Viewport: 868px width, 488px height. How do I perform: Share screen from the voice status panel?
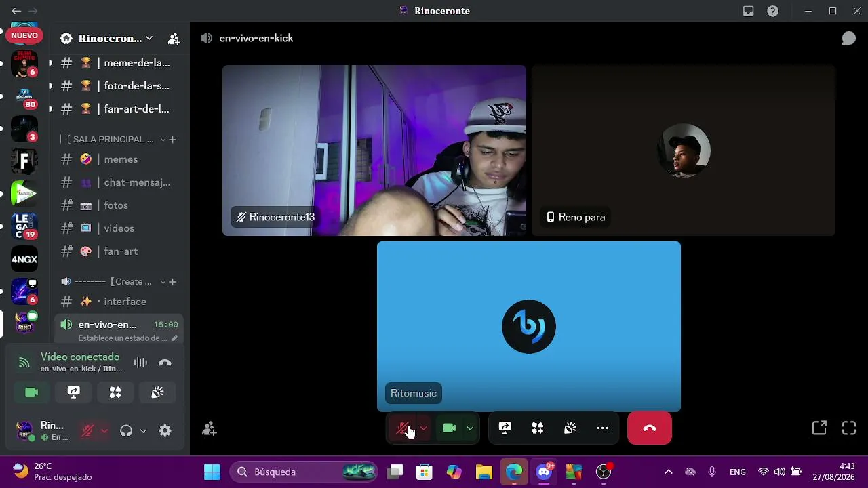(x=73, y=392)
